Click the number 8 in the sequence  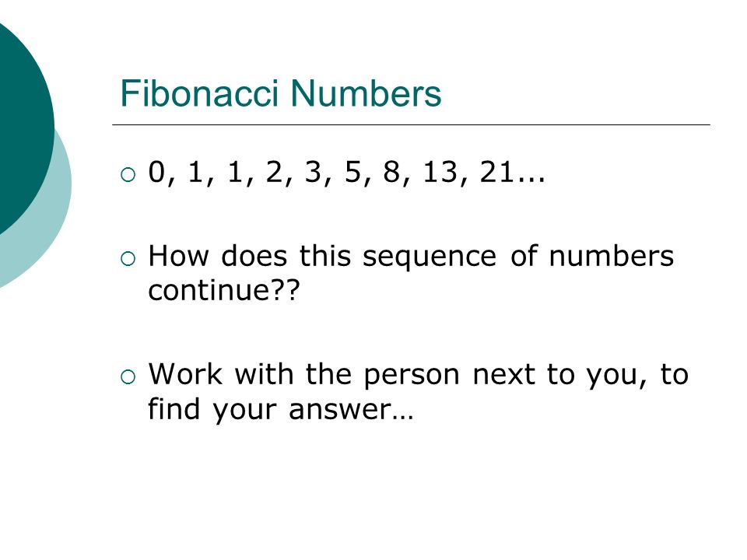[391, 171]
